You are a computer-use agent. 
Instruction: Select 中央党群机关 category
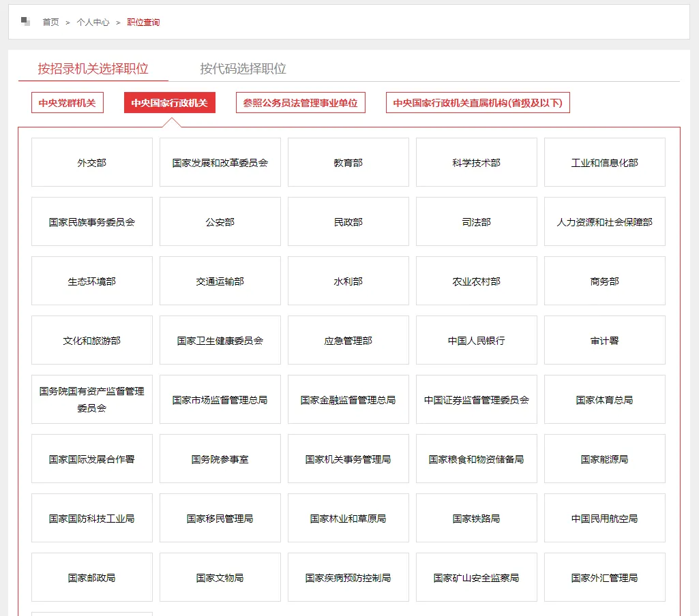(x=68, y=103)
